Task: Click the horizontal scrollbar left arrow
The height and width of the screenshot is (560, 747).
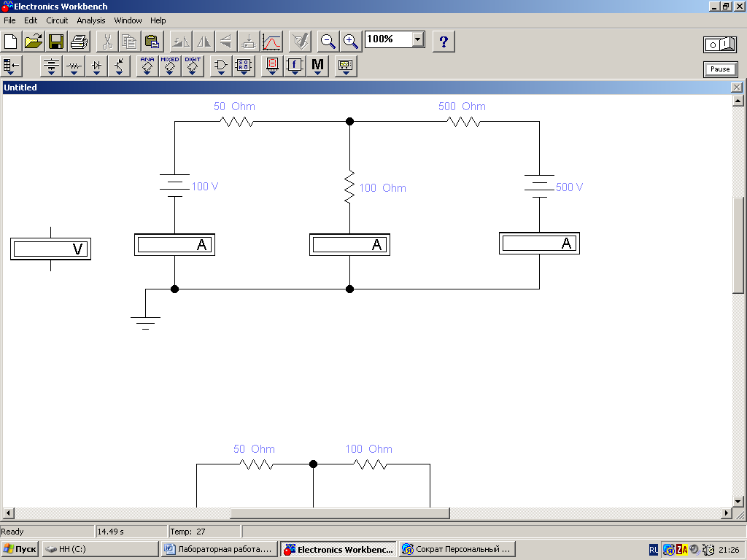Action: (8, 513)
